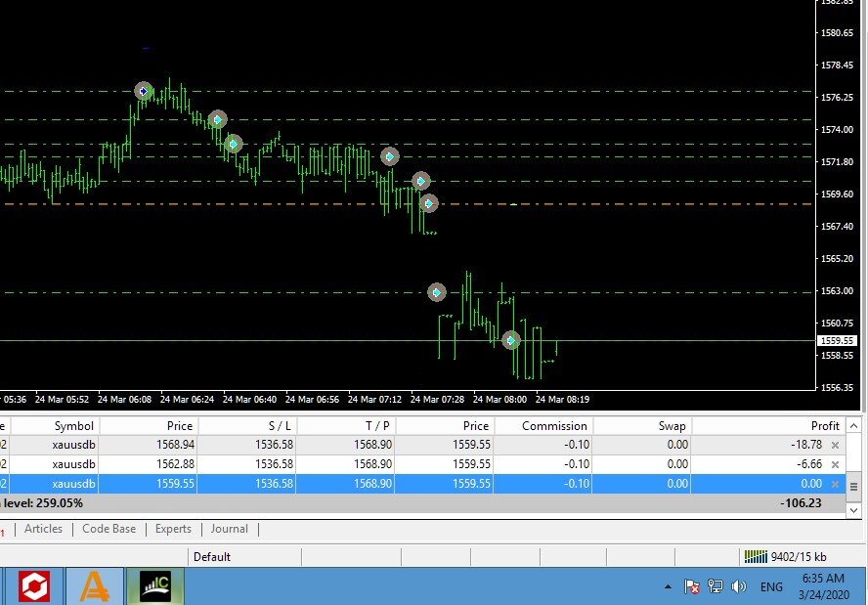This screenshot has width=868, height=605.
Task: Select the xauusdb row opened at 1568.94
Action: tap(423, 445)
